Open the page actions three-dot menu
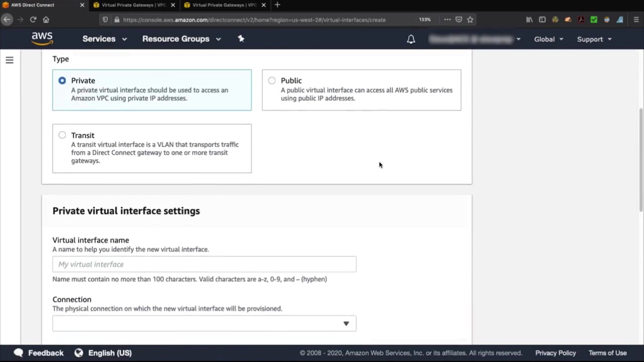The image size is (644, 362). (447, 20)
